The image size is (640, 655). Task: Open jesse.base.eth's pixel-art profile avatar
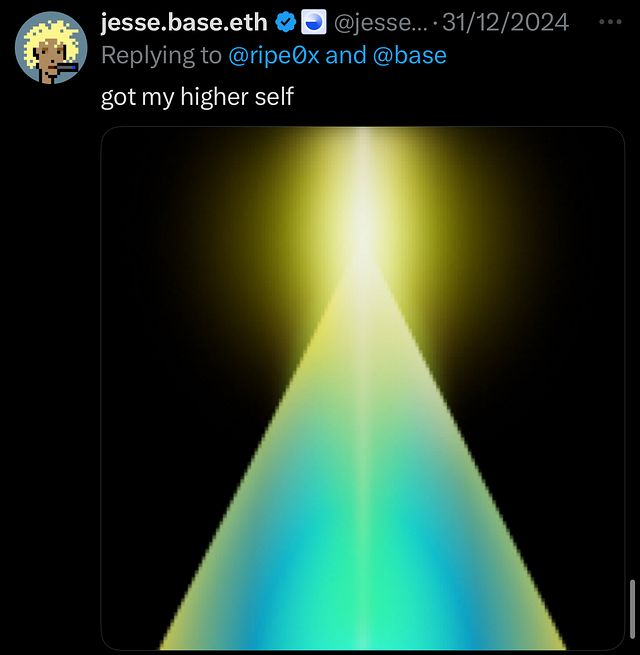pos(51,48)
